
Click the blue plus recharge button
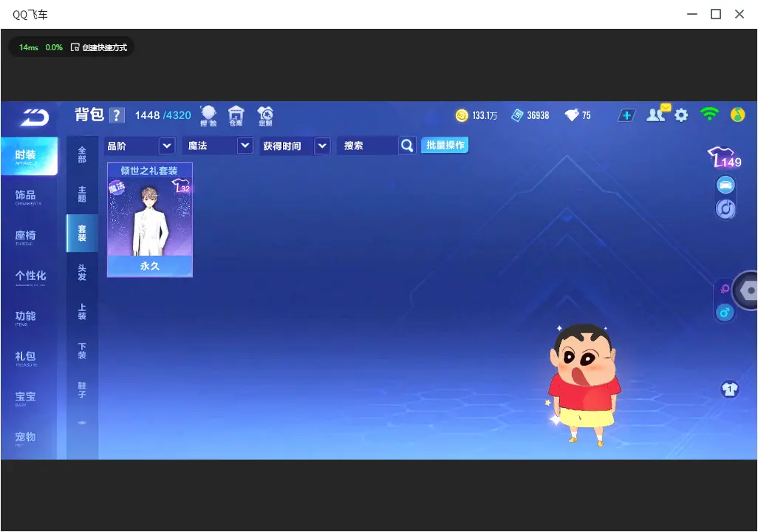click(626, 115)
